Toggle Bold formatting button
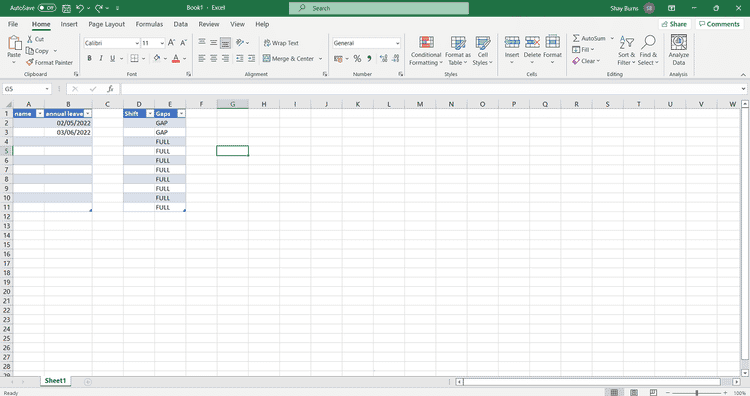Screen dimensions: 750x396 pyautogui.click(x=89, y=58)
